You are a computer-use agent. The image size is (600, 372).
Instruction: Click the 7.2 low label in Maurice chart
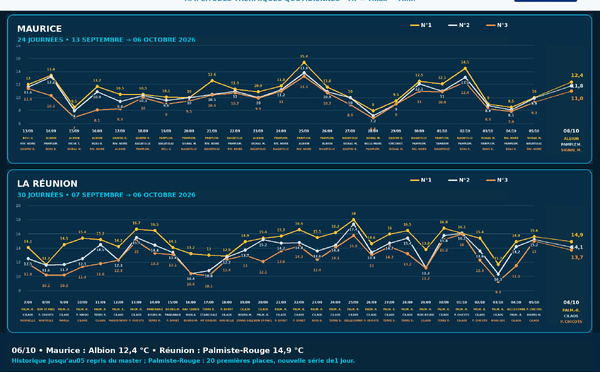tap(373, 121)
